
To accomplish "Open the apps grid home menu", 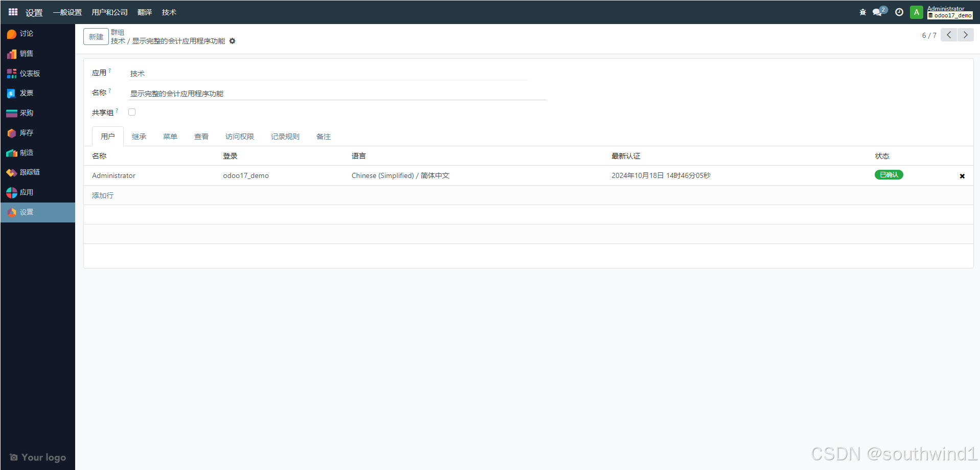I will [x=13, y=12].
